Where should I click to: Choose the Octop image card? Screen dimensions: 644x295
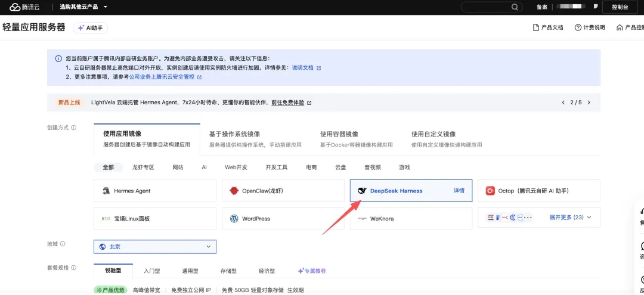pyautogui.click(x=539, y=191)
